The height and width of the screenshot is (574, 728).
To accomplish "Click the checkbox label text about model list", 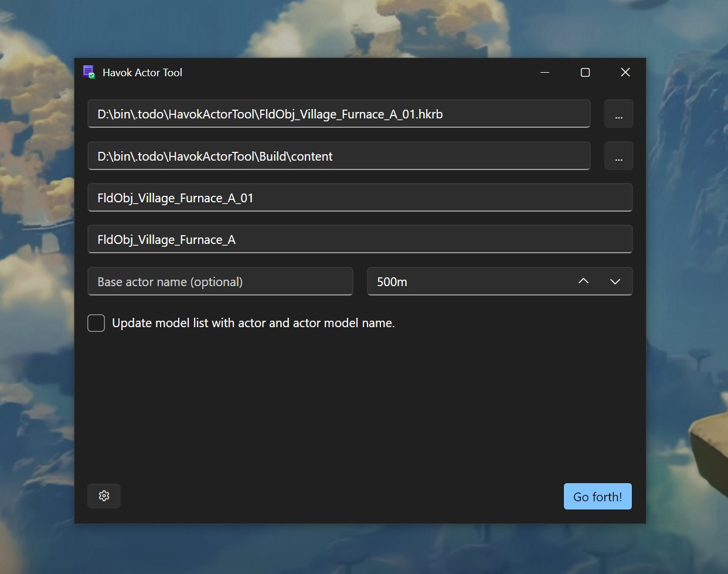I will (253, 322).
